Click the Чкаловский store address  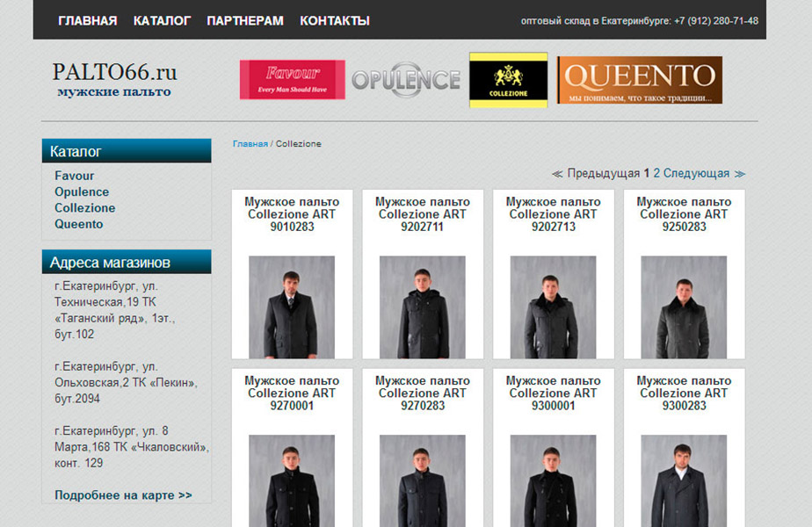(132, 447)
